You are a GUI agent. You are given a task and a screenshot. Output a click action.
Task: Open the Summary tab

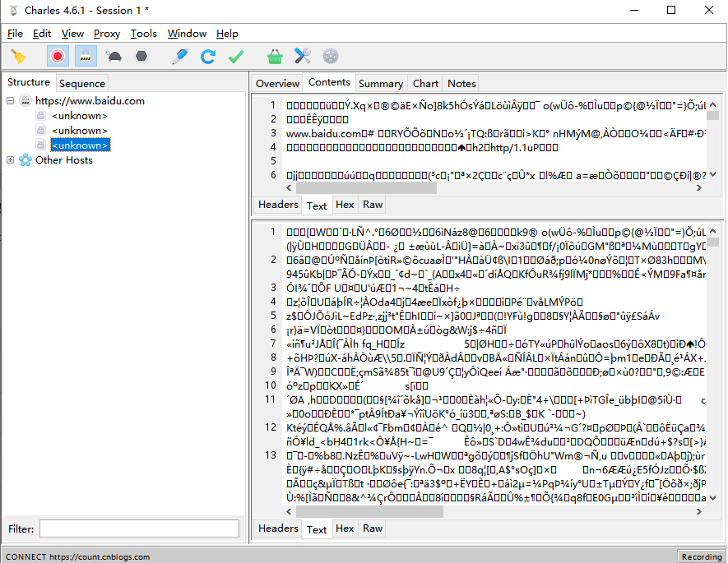click(381, 84)
